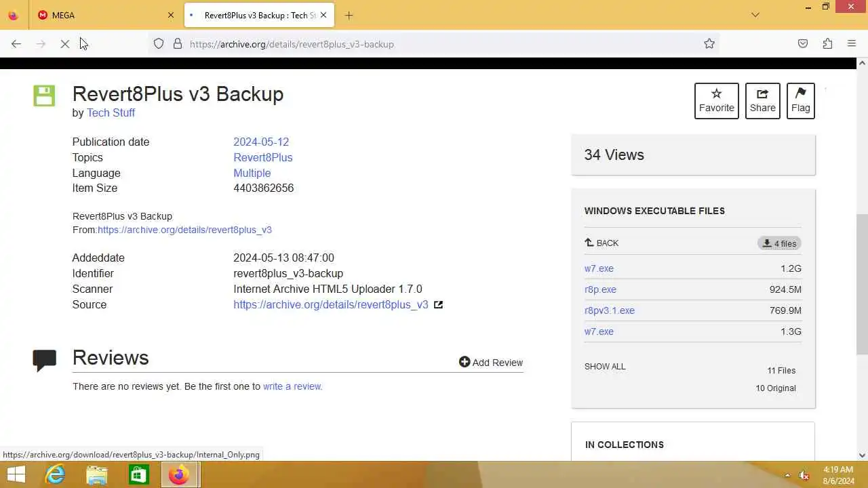Open the From revert8plus_v3 description link
The height and width of the screenshot is (488, 868).
[x=184, y=230]
